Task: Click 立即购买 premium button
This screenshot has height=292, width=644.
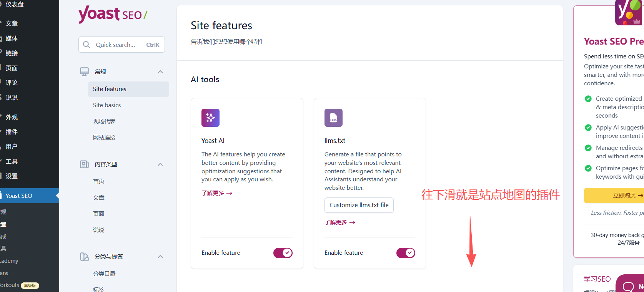Action: (x=614, y=196)
